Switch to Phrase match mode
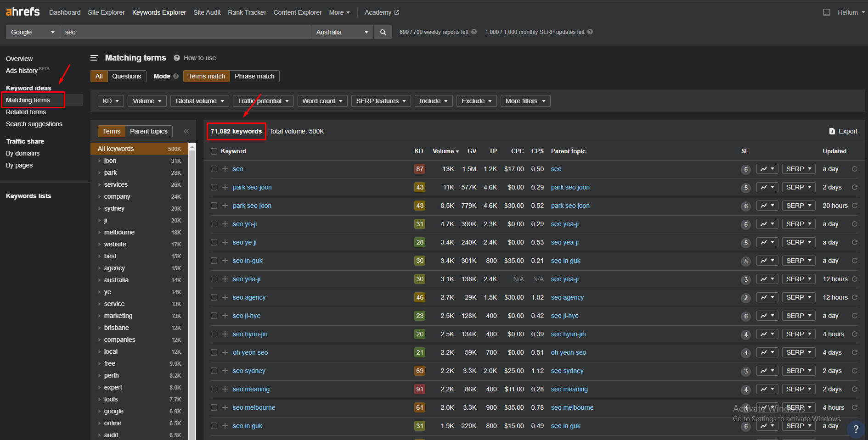This screenshot has height=440, width=868. [x=254, y=76]
